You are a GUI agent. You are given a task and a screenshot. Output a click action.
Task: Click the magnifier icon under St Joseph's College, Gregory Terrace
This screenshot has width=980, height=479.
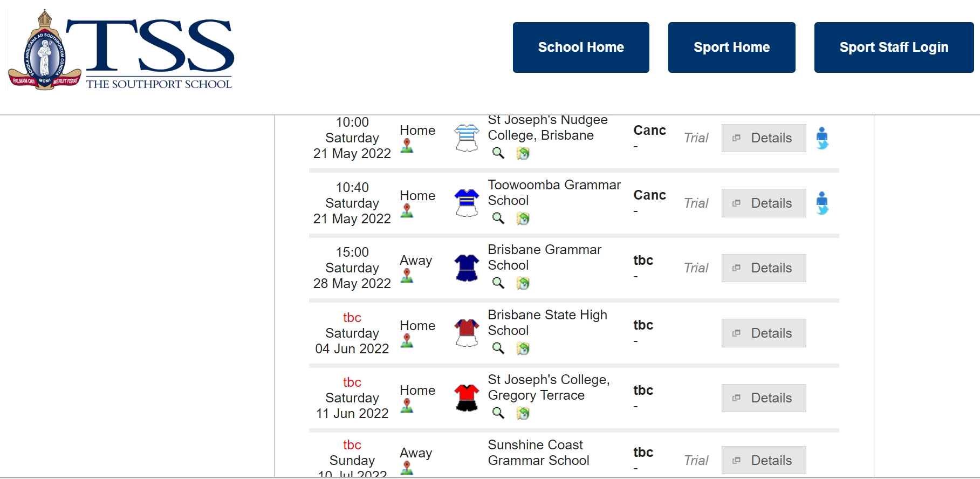tap(498, 413)
